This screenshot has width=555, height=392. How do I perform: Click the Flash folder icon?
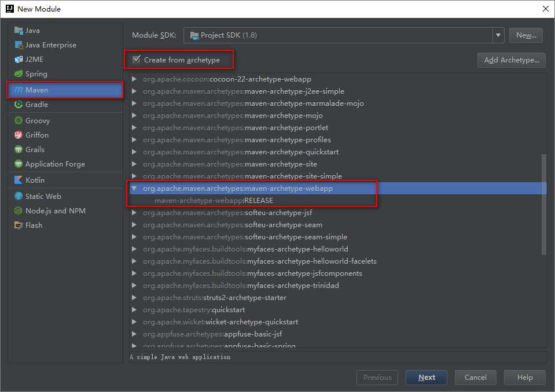click(x=19, y=225)
